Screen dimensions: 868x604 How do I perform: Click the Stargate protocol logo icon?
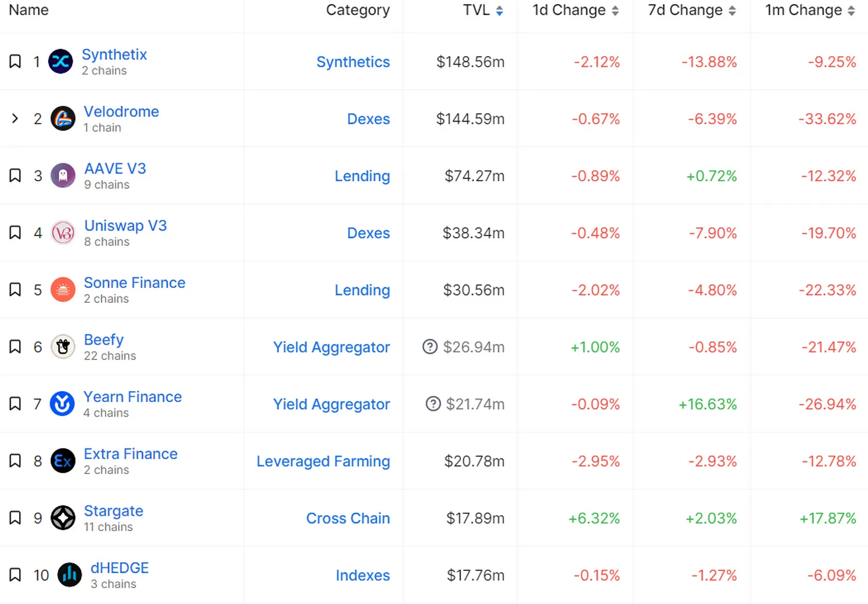(63, 518)
